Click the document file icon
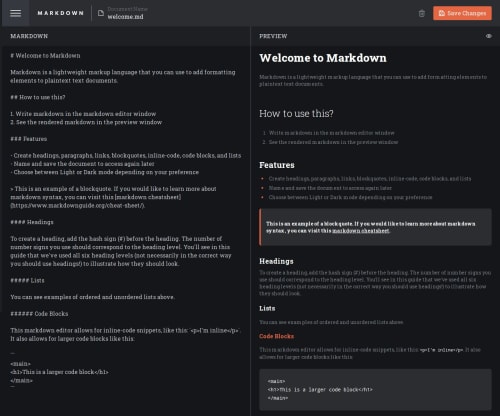Screen dimensions: 500x416 [101, 13]
